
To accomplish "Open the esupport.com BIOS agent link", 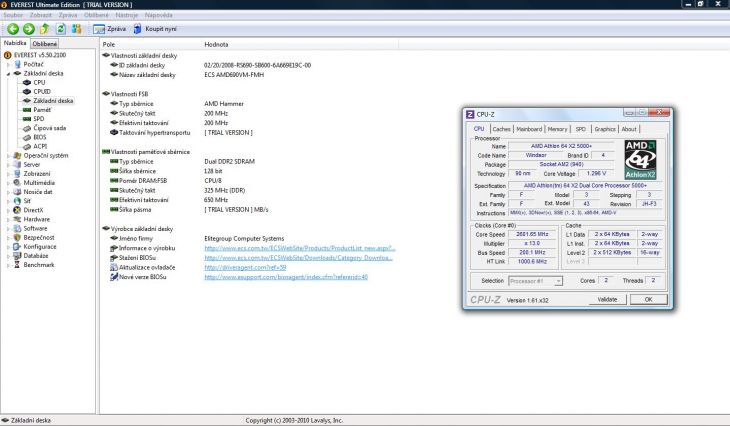I will point(286,277).
